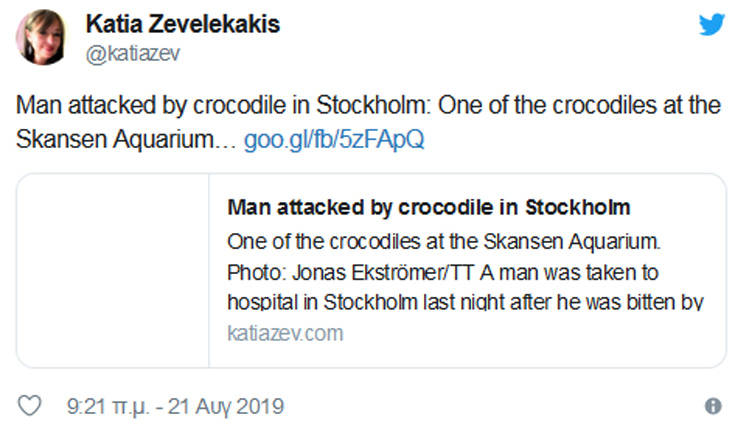Click the word Stockholm in the card title
The width and height of the screenshot is (735, 434).
[x=583, y=208]
